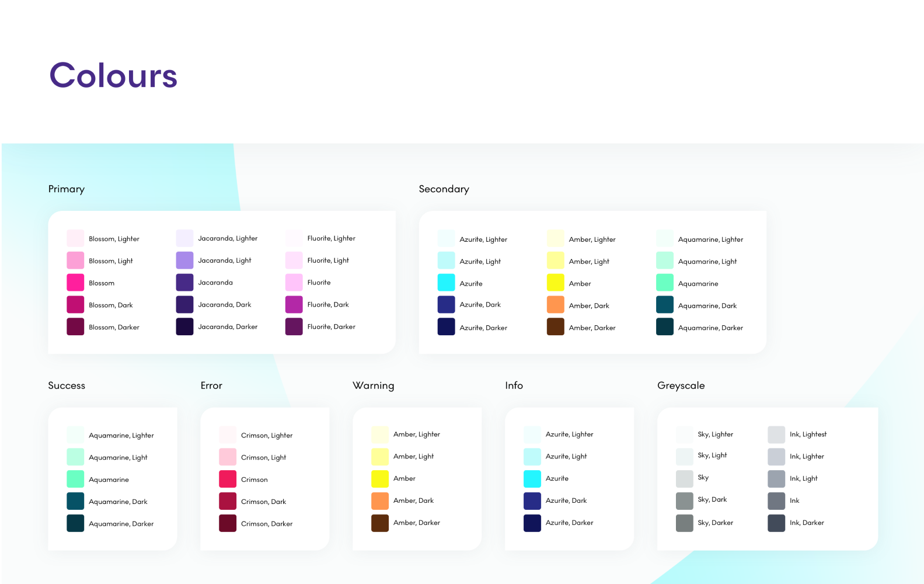Viewport: 924px width, 584px height.
Task: Select the Blossom, Darker swatch
Action: (x=75, y=327)
